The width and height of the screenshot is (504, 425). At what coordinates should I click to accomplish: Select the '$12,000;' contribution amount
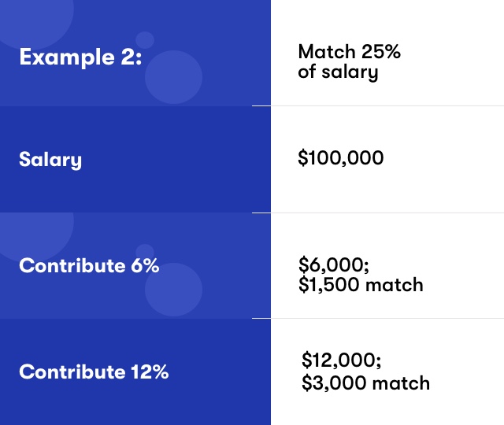pos(341,360)
